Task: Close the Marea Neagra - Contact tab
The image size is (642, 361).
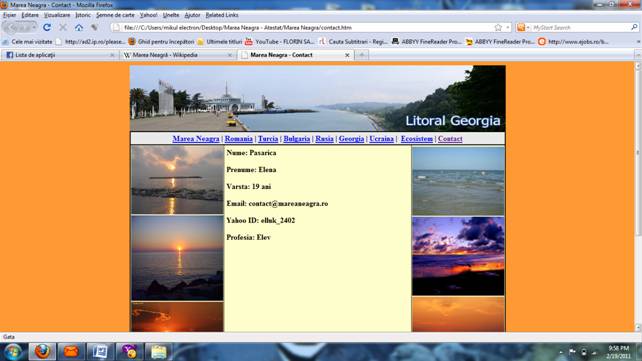Action: [x=347, y=55]
